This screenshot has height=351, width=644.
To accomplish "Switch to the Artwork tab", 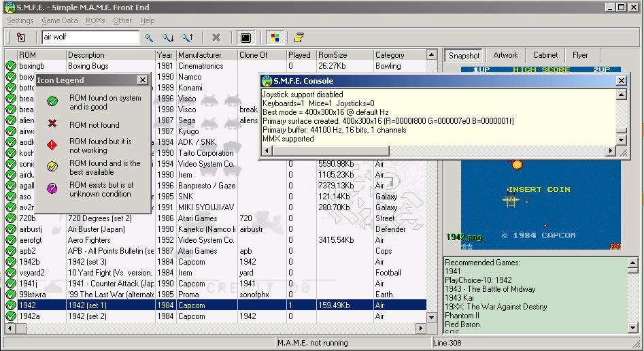I will coord(505,55).
